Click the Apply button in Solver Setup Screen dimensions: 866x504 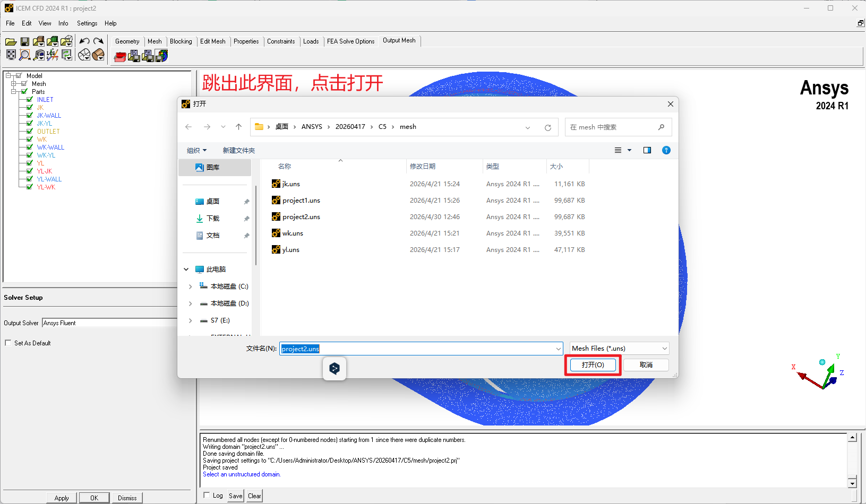coord(62,498)
